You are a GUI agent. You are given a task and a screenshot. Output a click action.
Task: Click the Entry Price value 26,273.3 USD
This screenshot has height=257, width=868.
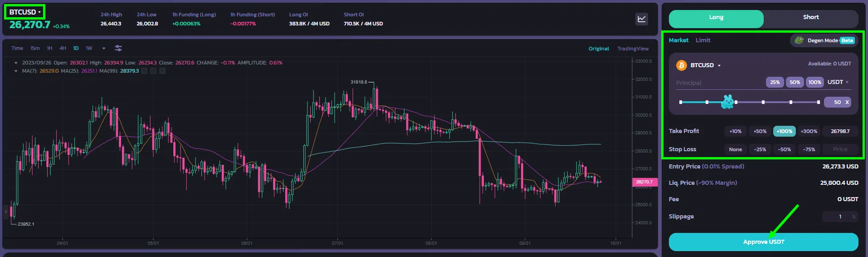[x=840, y=167]
